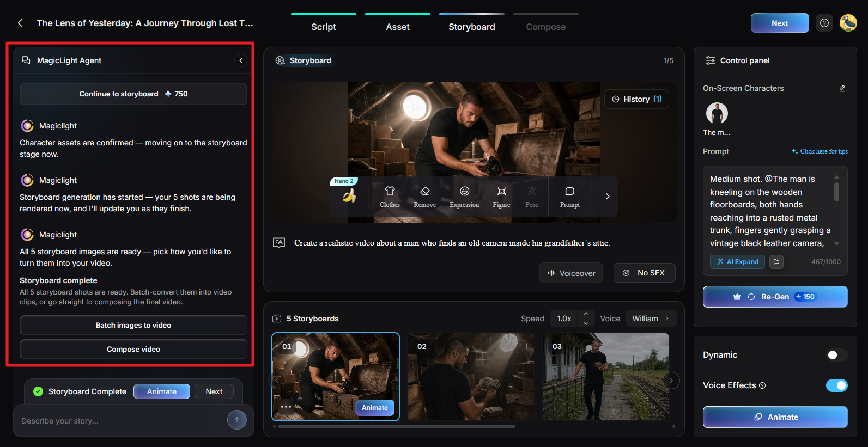Switch to the Asset tab
Screen dimensions: 868x447
[398, 27]
